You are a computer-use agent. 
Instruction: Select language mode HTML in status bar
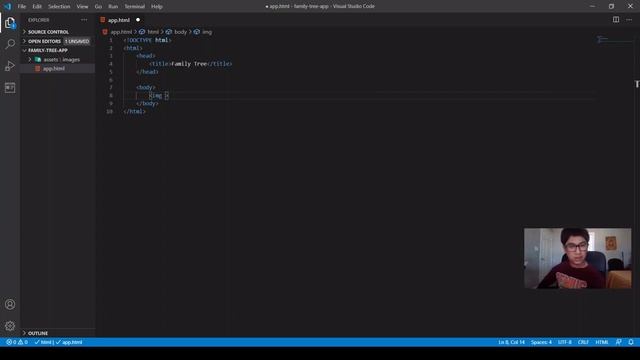point(602,342)
